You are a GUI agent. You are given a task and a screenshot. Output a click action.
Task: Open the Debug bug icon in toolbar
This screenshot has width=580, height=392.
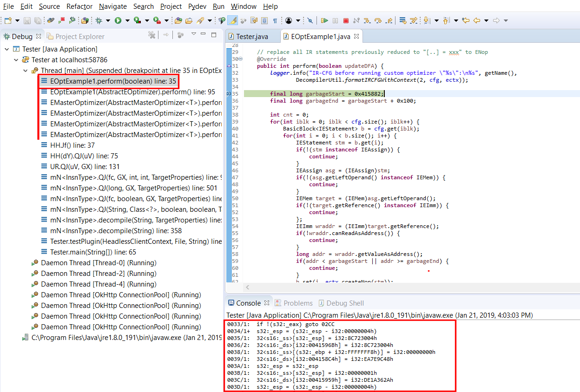click(x=99, y=20)
